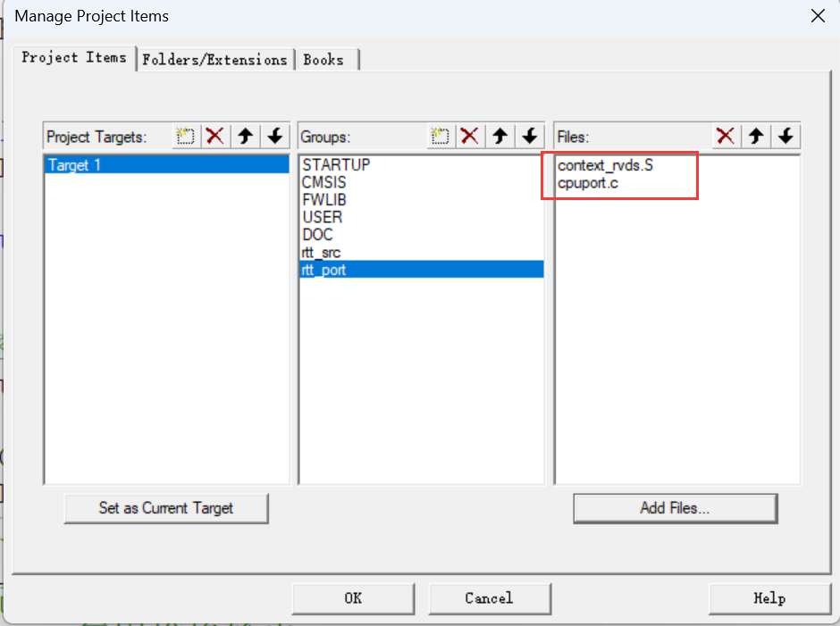Viewport: 840px width, 626px height.
Task: Switch to the Project Items tab
Action: pos(74,58)
